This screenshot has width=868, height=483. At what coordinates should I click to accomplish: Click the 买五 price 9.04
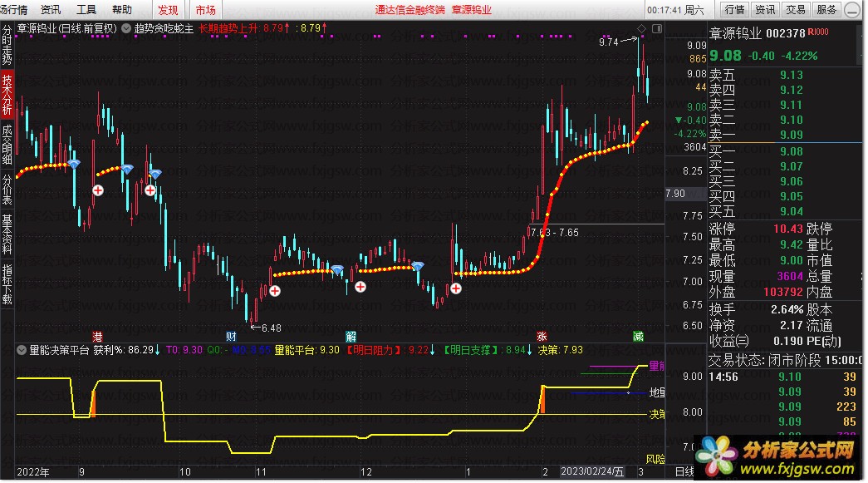coord(791,211)
